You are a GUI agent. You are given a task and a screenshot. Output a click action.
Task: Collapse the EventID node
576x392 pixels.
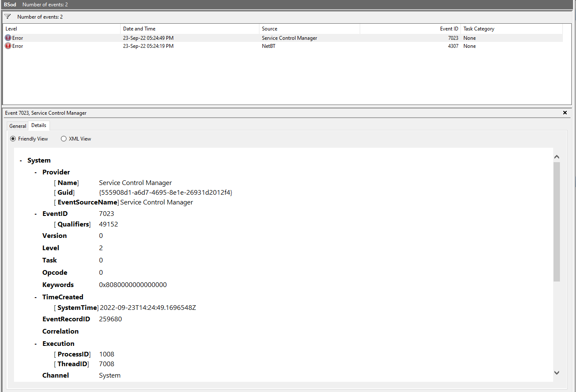36,214
